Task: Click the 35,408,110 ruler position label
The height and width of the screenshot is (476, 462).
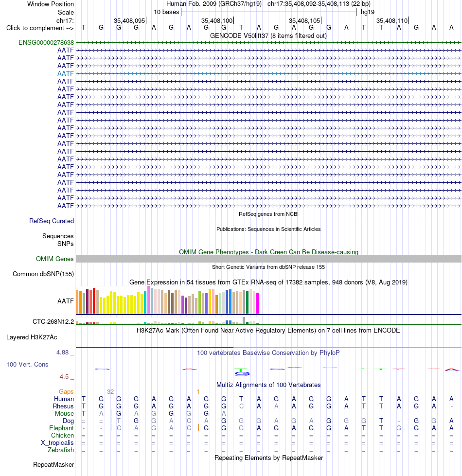Action: click(x=392, y=20)
